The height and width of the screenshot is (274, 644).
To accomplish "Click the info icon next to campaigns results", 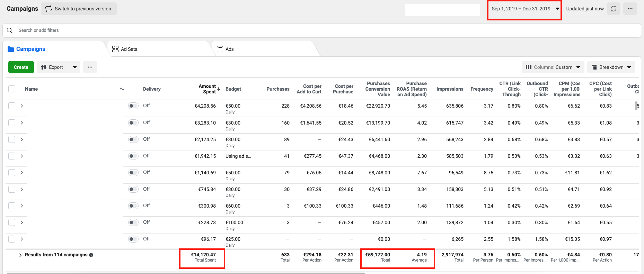I will (x=91, y=255).
